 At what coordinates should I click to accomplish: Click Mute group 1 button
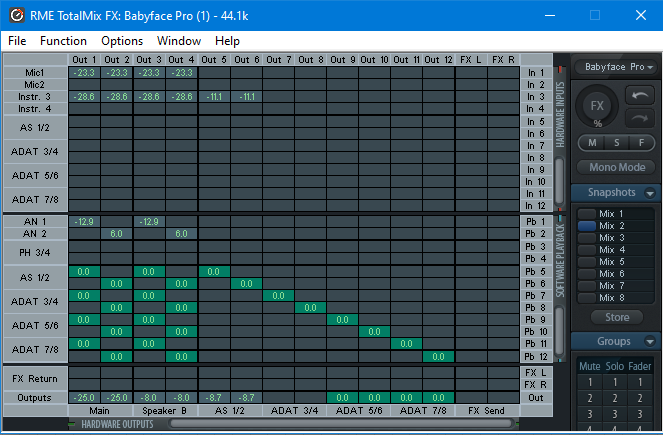click(x=590, y=383)
